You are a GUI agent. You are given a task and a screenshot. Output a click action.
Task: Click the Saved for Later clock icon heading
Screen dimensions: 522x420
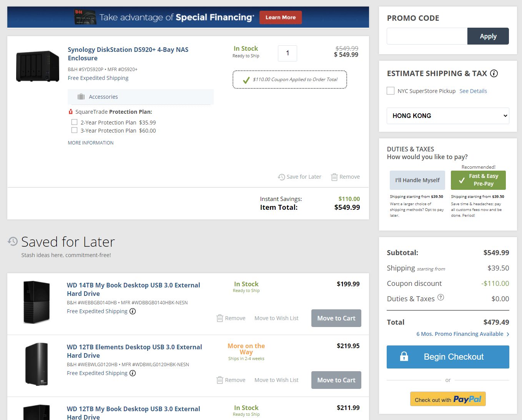[x=13, y=241]
